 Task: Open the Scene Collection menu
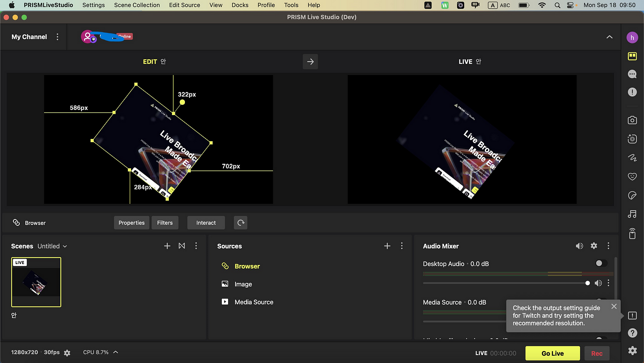[137, 5]
